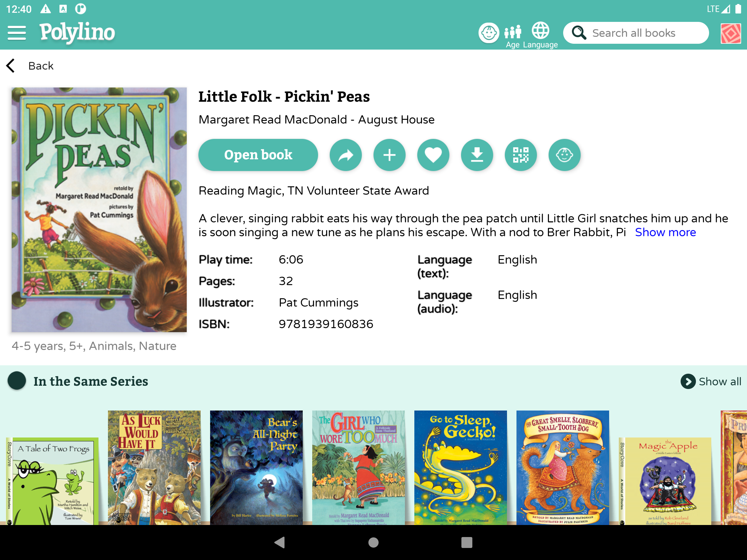747x560 pixels.
Task: Favorite the book with heart icon
Action: pyautogui.click(x=433, y=155)
